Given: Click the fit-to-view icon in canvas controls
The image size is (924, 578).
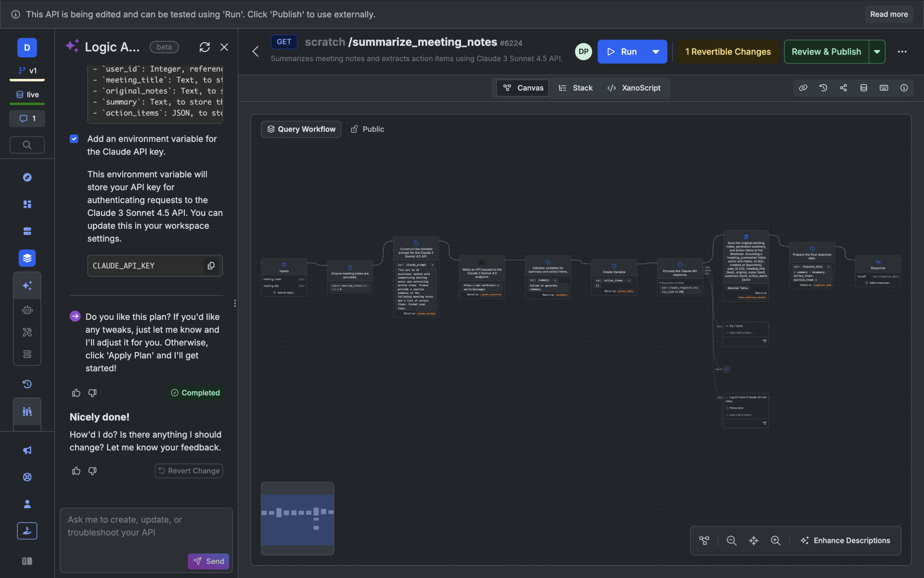Looking at the screenshot, I should coord(754,540).
